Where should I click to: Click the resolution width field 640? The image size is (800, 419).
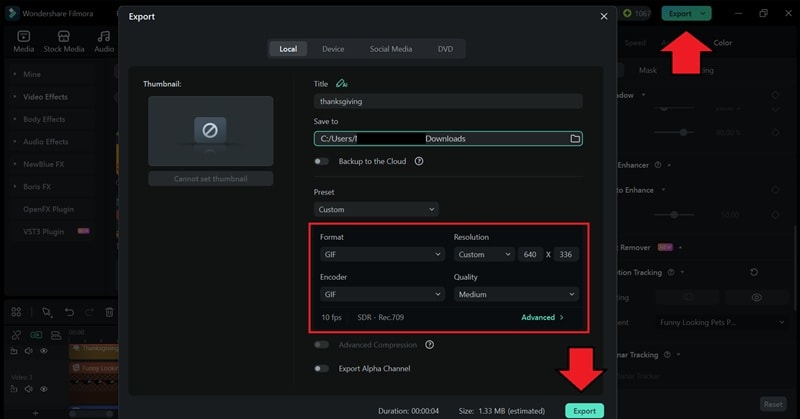point(530,254)
